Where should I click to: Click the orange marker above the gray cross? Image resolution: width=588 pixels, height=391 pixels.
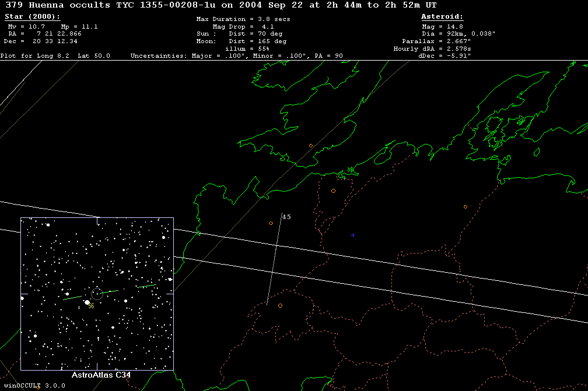tap(333, 191)
